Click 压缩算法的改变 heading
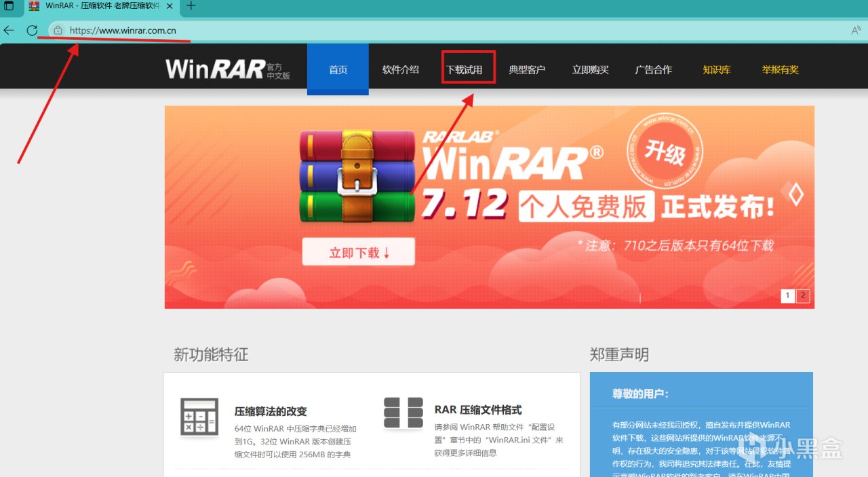This screenshot has width=868, height=477. 271,411
